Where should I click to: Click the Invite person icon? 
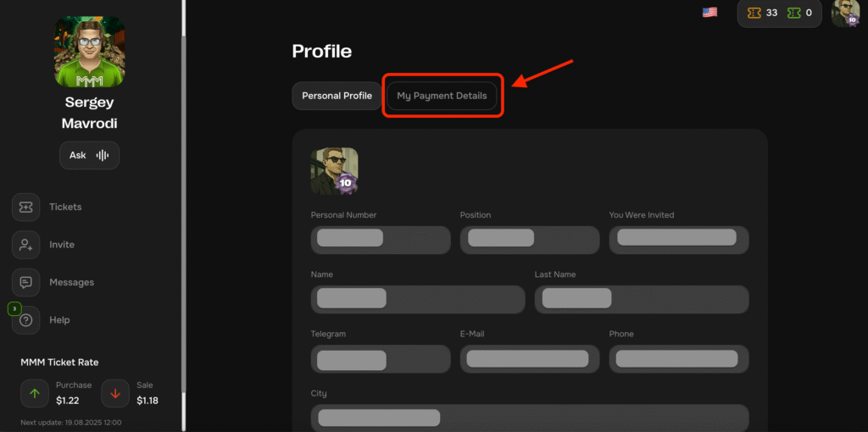(26, 245)
